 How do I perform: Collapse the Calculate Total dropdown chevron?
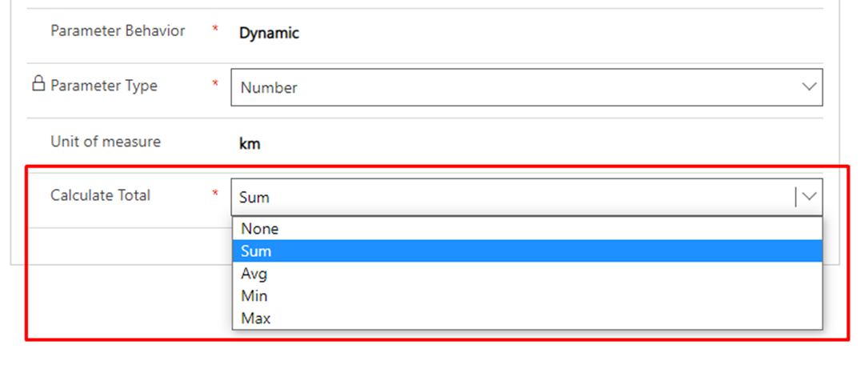809,197
